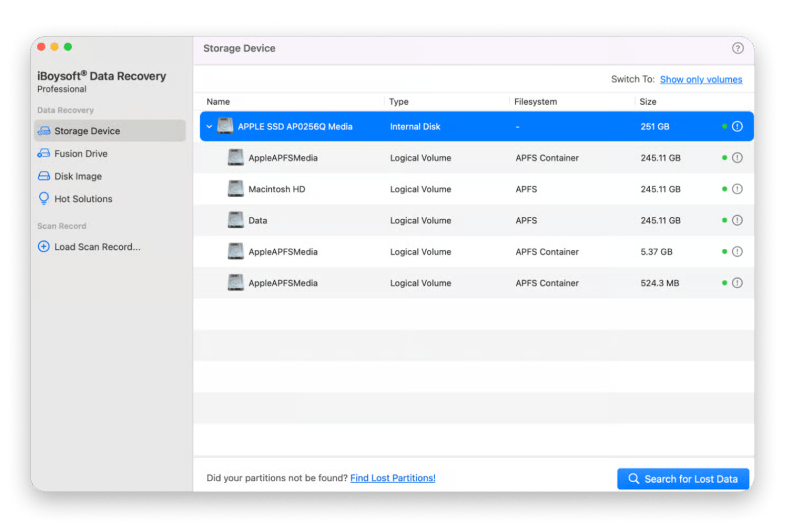785x532 pixels.
Task: Sort by the Size column header
Action: tap(648, 102)
